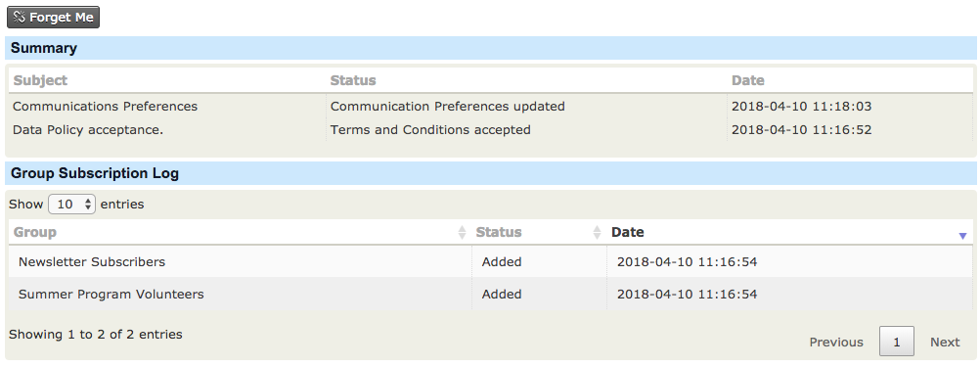Open the Show entries count dropdown
Image resolution: width=980 pixels, height=367 pixels.
pos(71,204)
